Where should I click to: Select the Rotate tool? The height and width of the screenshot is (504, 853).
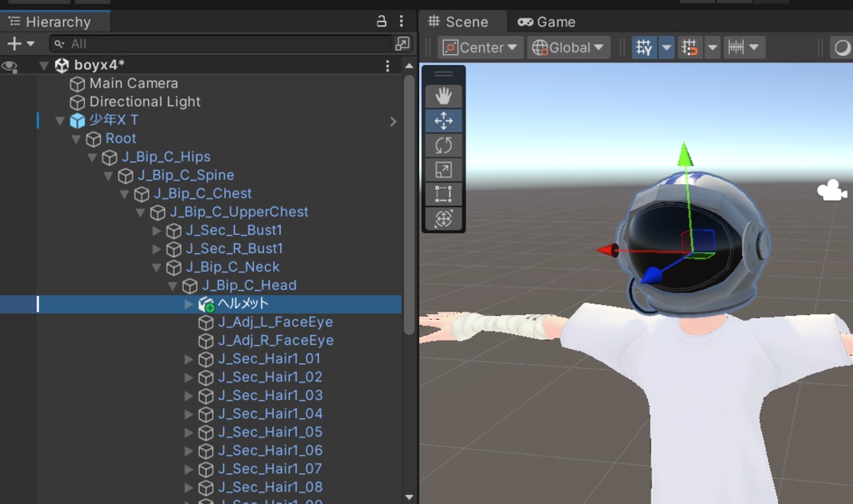443,145
